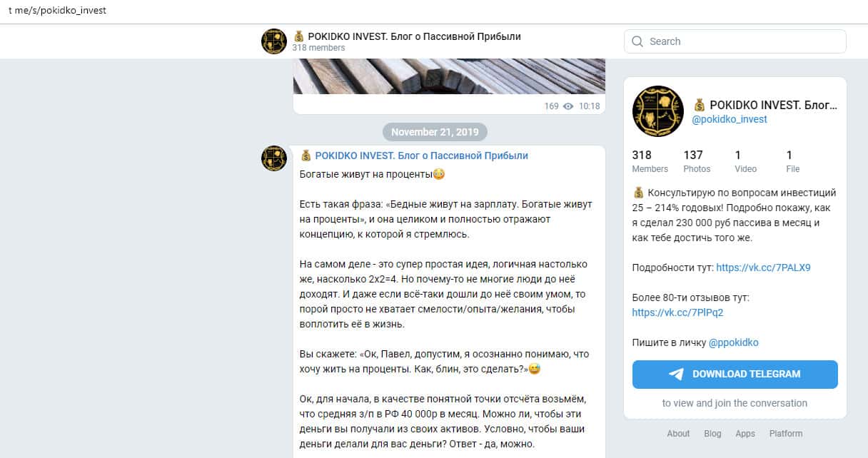Screen dimensions: 868x458
Task: Click the money bag emoji in header title
Action: tap(298, 36)
